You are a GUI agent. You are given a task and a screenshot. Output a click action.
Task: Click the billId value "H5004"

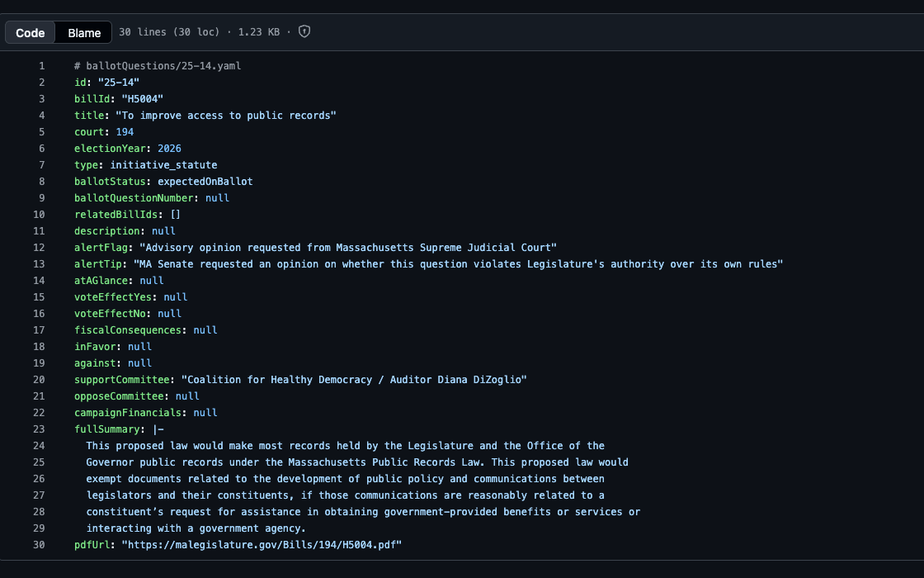pos(142,99)
